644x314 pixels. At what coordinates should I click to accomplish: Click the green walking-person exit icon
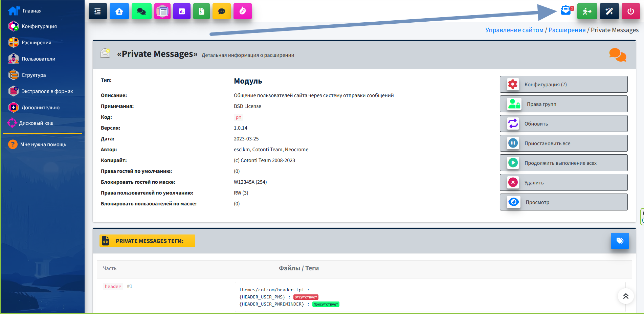tap(587, 12)
